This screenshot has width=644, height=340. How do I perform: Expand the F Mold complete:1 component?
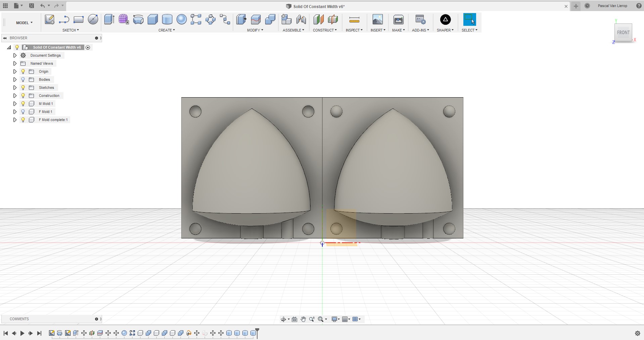tap(15, 120)
